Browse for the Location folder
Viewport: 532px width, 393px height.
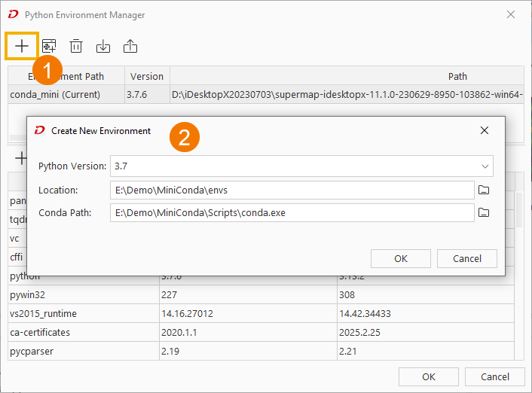(x=484, y=190)
